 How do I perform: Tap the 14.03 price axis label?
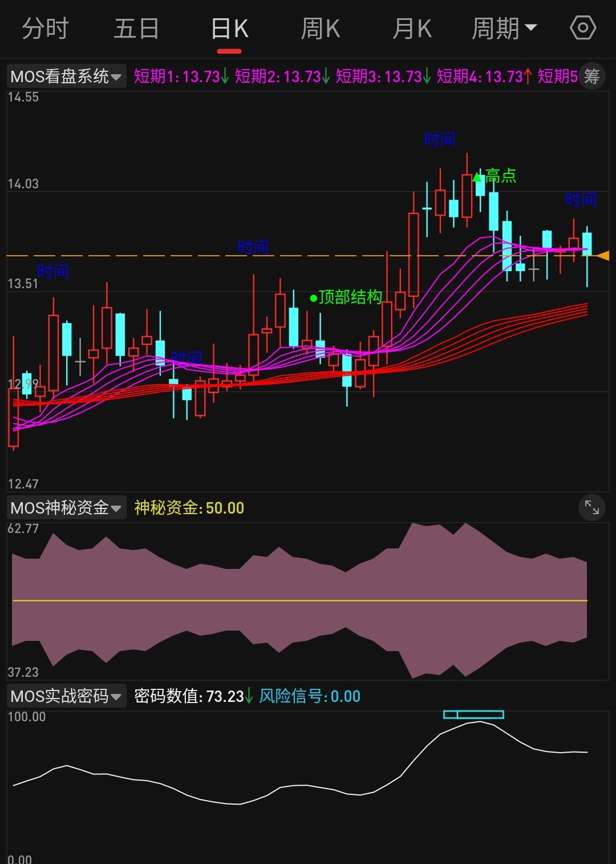(x=23, y=184)
